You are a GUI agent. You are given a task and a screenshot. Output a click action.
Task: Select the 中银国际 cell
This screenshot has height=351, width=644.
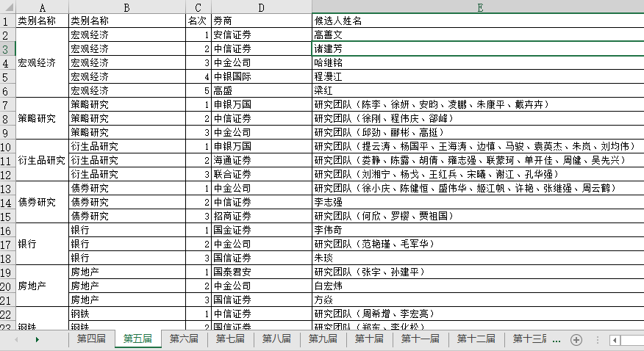point(262,76)
